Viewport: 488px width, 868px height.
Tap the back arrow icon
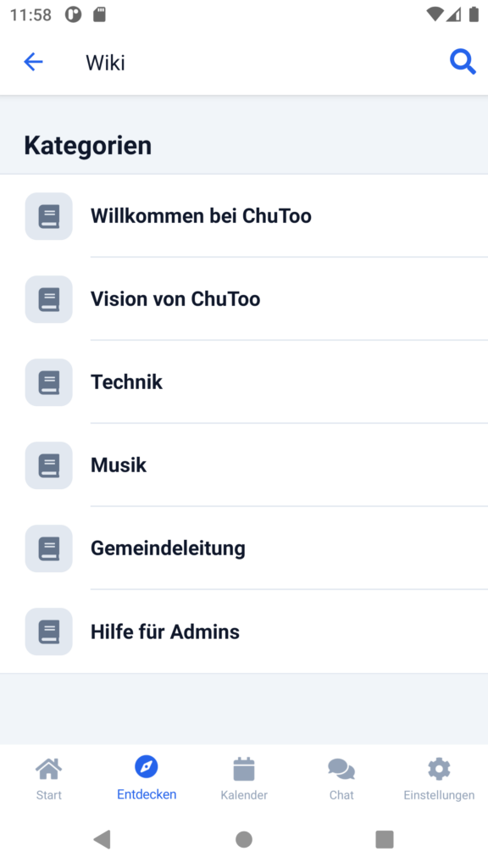[33, 62]
